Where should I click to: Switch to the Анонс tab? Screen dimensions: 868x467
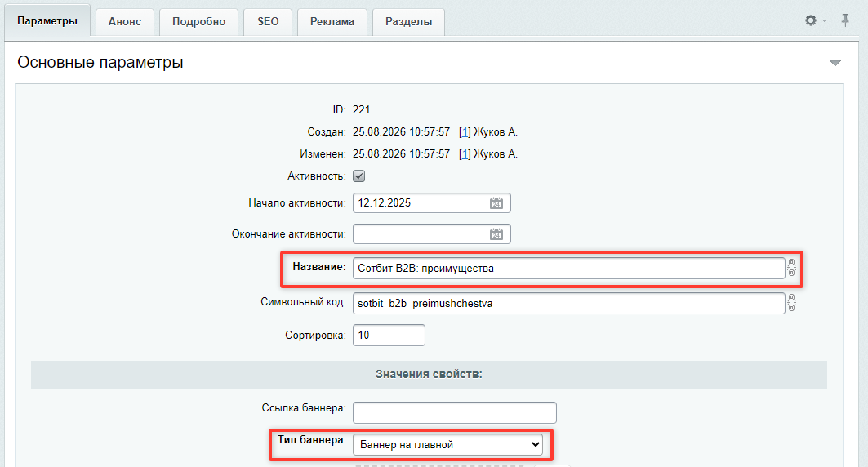125,21
